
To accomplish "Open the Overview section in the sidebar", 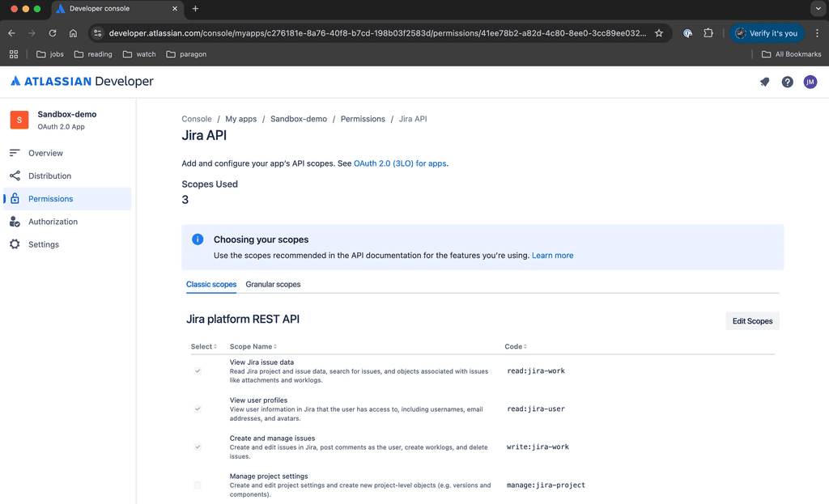I will tap(47, 153).
